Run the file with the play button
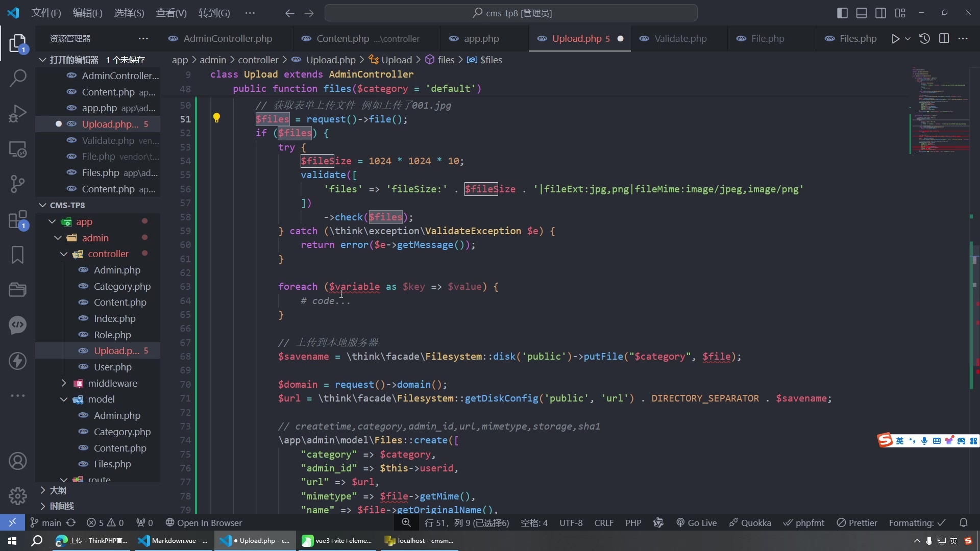This screenshot has height=551, width=980. (x=896, y=38)
